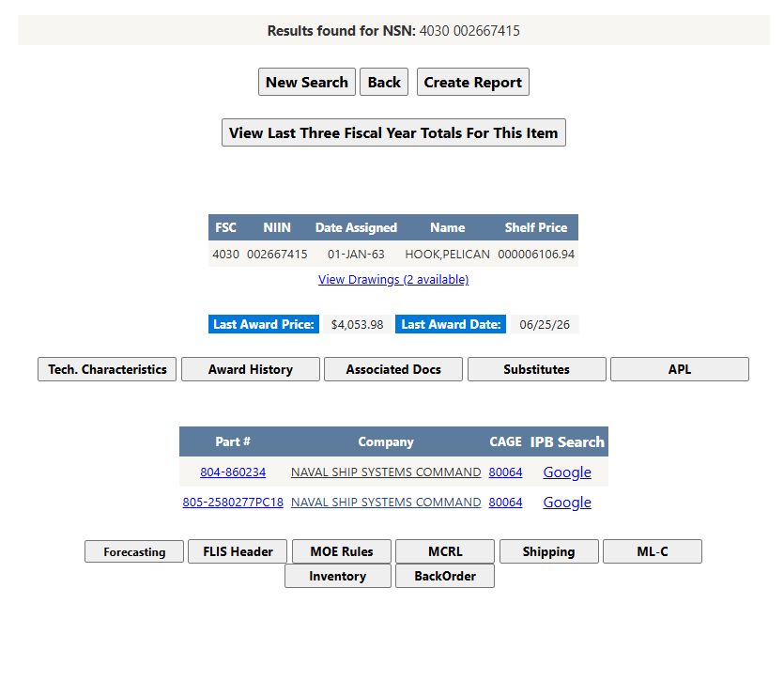This screenshot has width=784, height=681.
Task: Click the Last Award Date label
Action: pyautogui.click(x=451, y=324)
